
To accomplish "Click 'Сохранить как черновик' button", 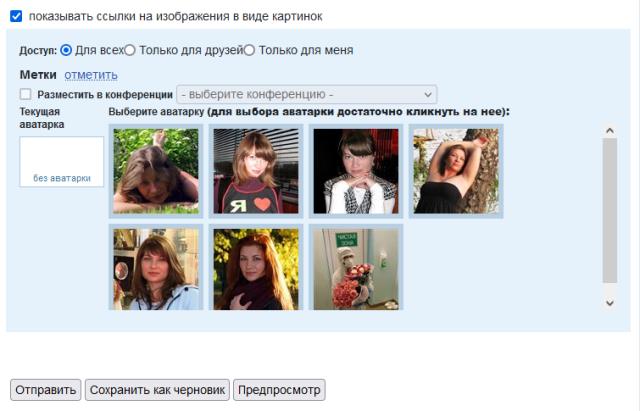I will click(157, 390).
